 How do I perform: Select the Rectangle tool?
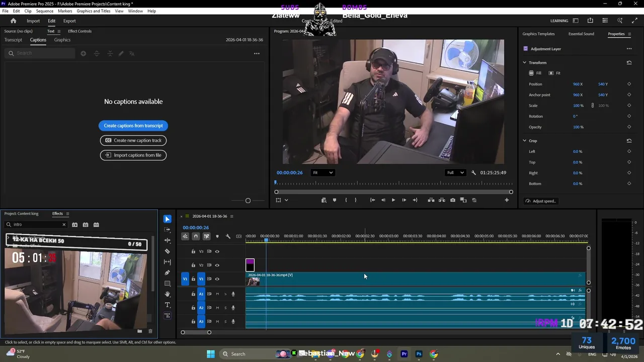click(x=167, y=284)
